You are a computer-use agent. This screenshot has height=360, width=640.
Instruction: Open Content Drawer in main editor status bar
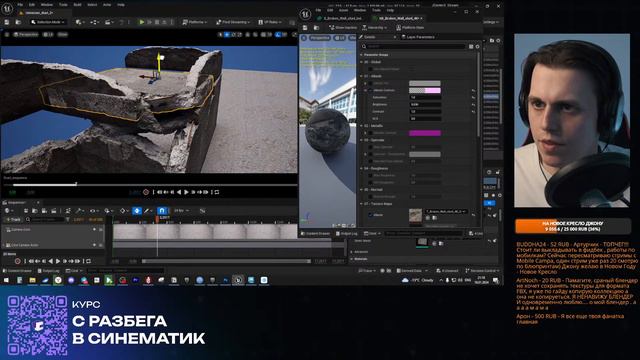point(17,271)
